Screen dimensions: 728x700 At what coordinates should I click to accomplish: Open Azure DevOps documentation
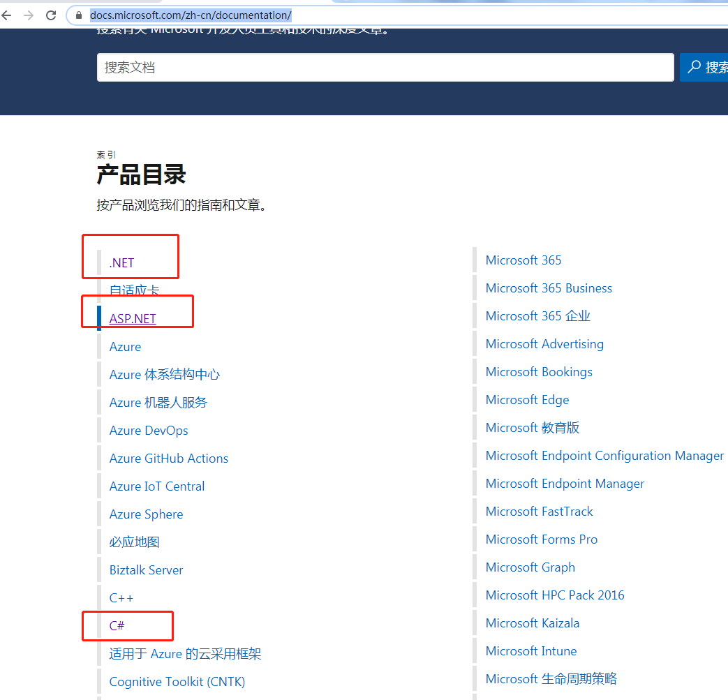pos(149,430)
